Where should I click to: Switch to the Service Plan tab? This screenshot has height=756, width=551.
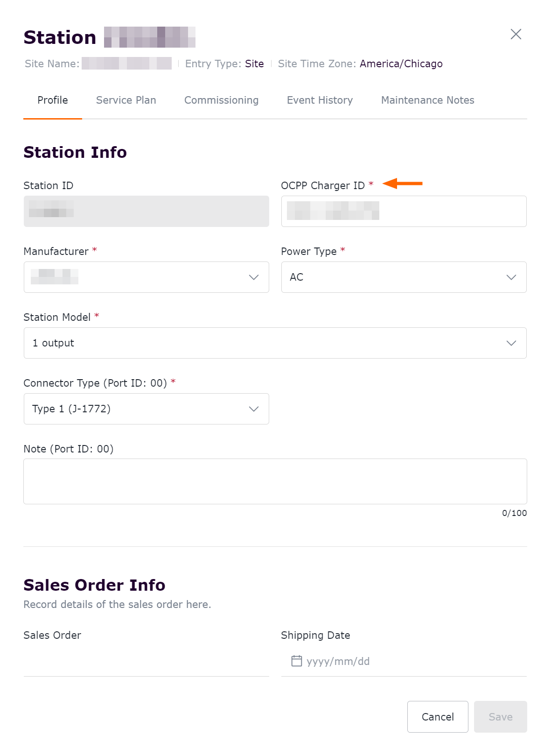[x=126, y=100]
